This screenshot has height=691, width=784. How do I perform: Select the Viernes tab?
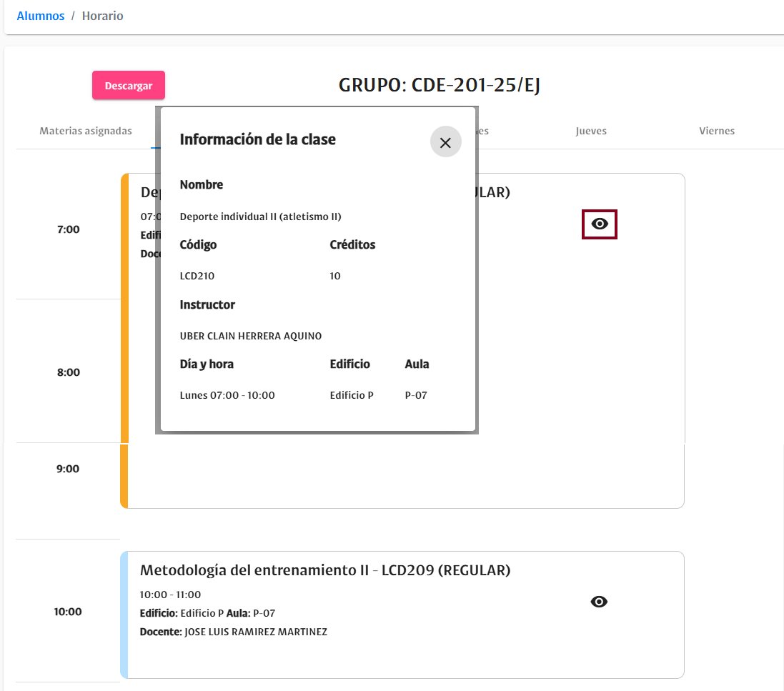[717, 131]
